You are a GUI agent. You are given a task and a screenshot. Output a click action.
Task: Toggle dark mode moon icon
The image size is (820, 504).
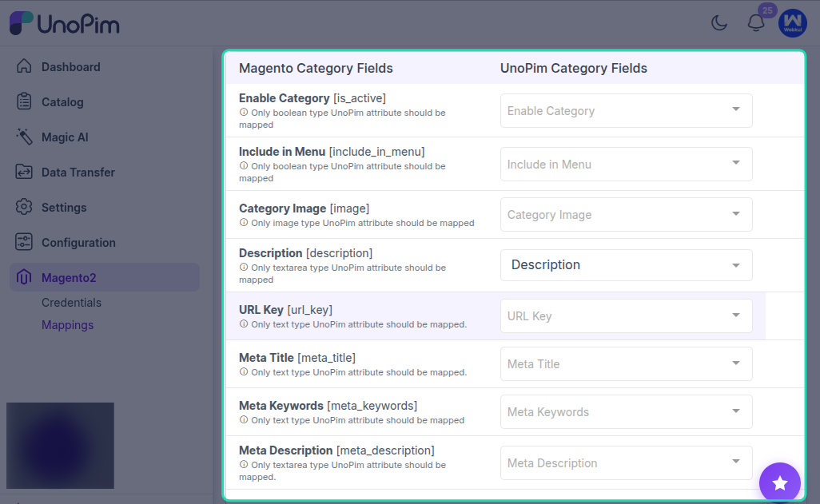719,22
